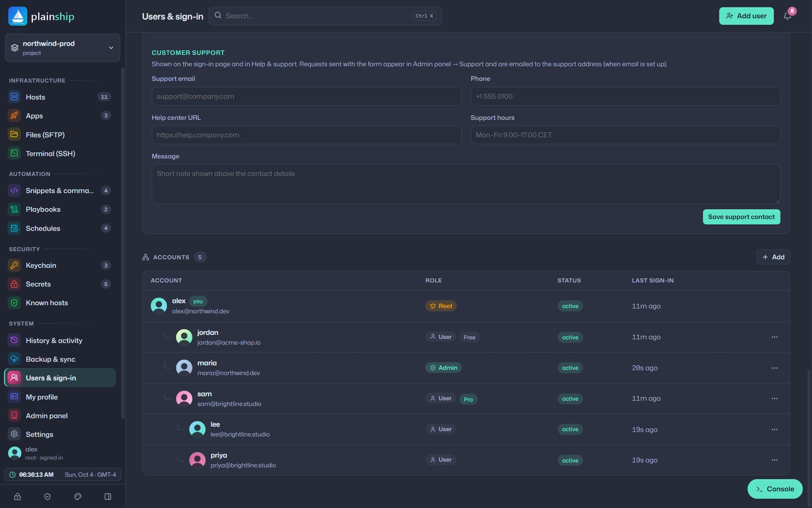
Task: Click the Add button above accounts table
Action: [x=773, y=257]
